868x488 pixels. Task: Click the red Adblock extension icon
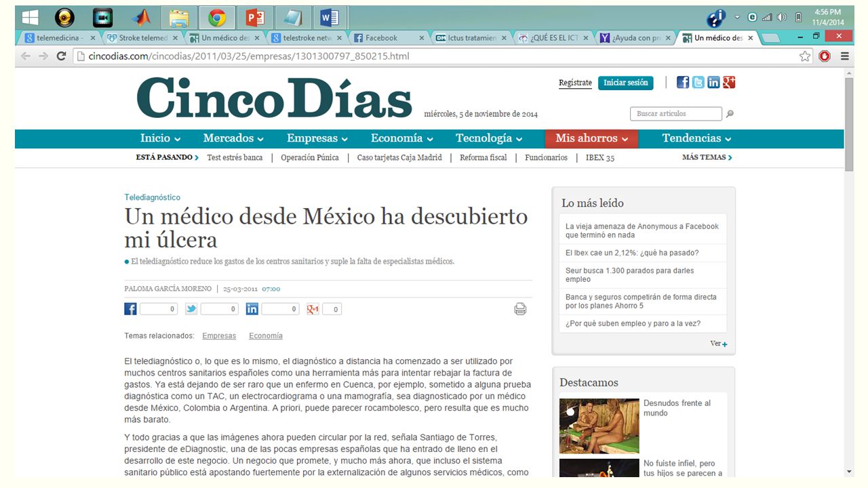tap(825, 56)
